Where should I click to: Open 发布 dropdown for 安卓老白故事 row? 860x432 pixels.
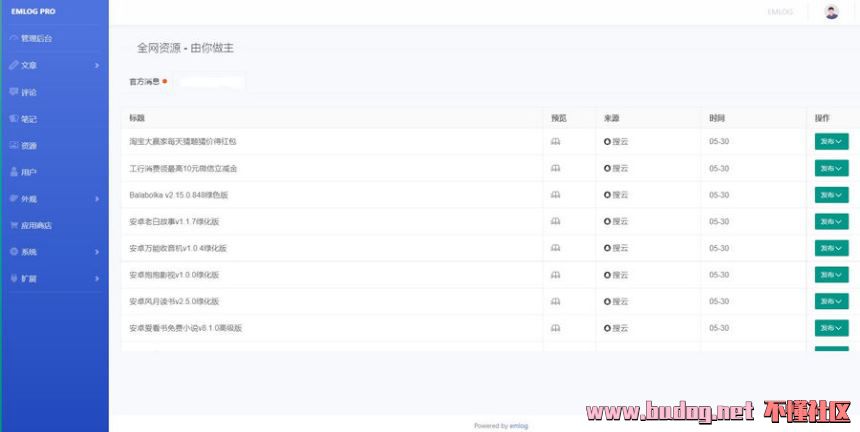pos(831,221)
